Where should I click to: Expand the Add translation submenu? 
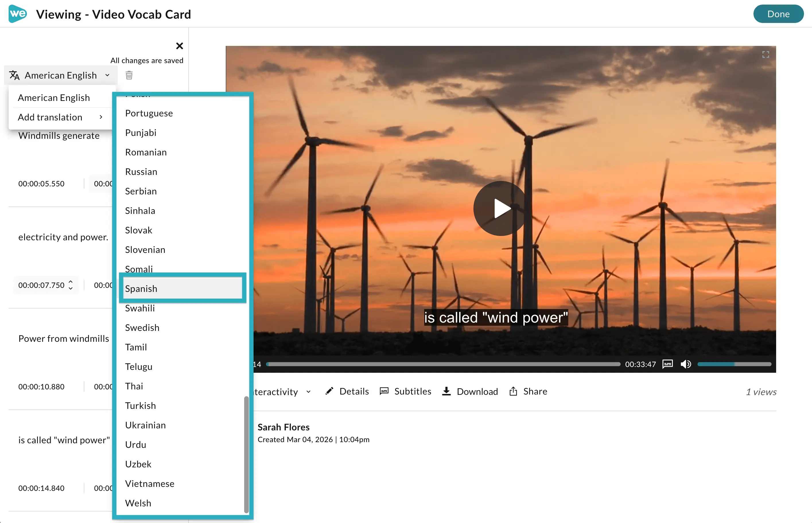[x=61, y=117]
